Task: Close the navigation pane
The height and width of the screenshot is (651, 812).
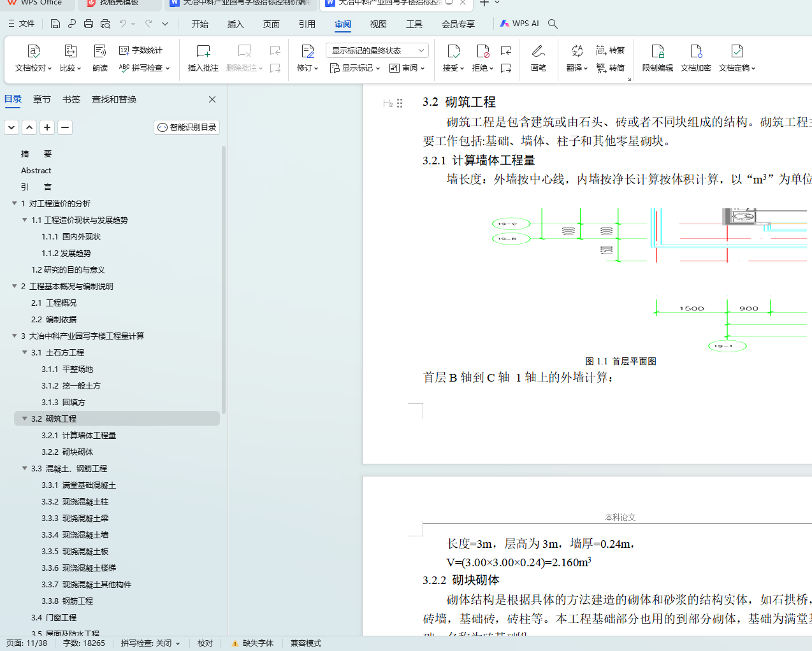Action: click(x=212, y=99)
